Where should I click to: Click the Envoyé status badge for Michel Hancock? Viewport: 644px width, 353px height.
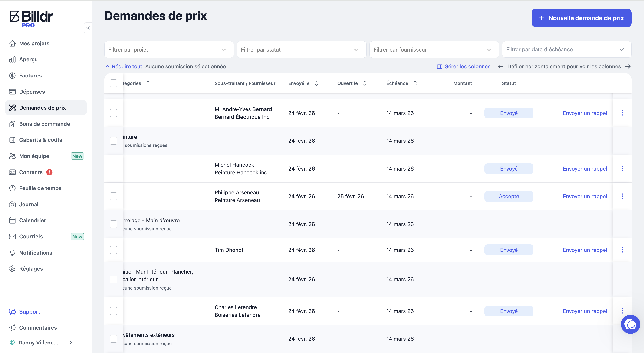(x=509, y=168)
